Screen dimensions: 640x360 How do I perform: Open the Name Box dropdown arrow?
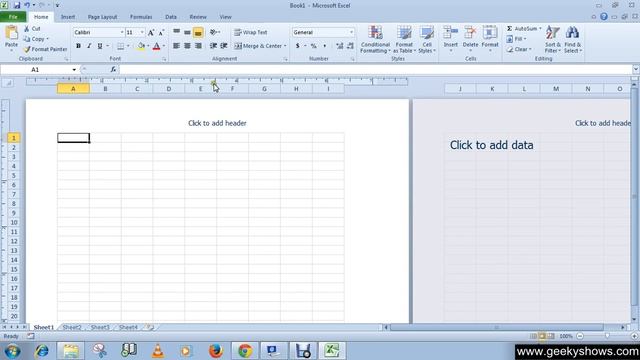pos(74,70)
